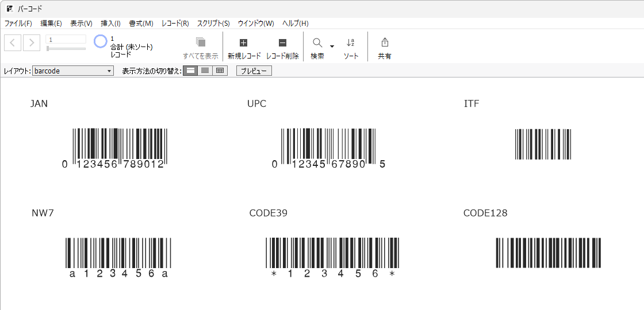Click the プレビュー button
This screenshot has width=644, height=310.
coord(254,71)
